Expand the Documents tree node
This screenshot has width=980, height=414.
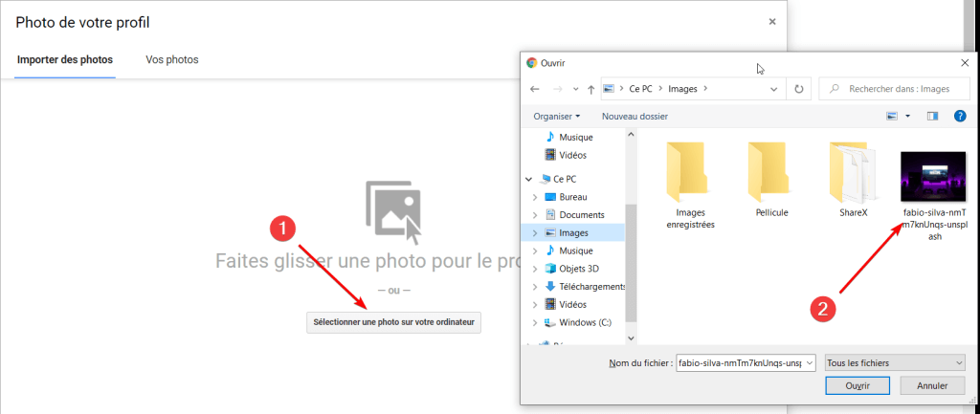[535, 215]
